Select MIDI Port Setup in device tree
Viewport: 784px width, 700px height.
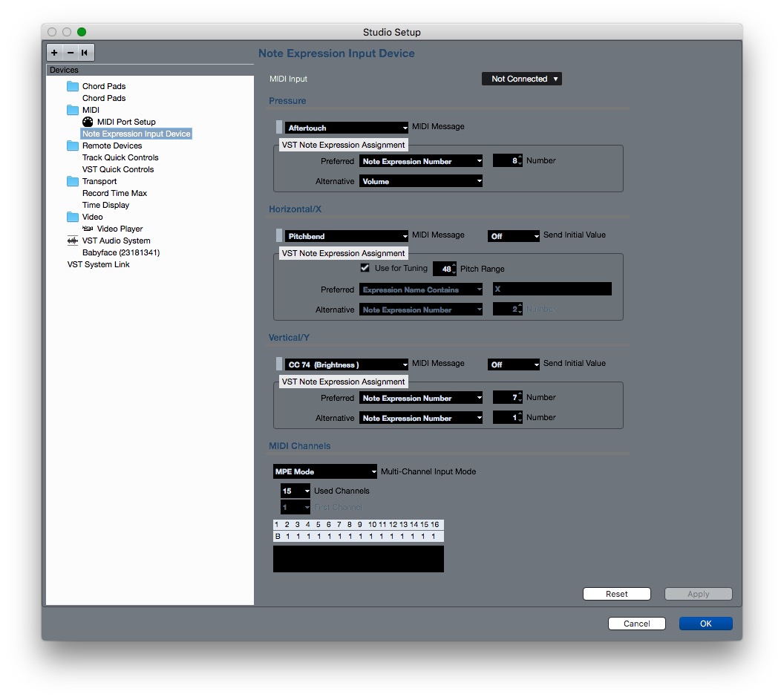[x=126, y=122]
